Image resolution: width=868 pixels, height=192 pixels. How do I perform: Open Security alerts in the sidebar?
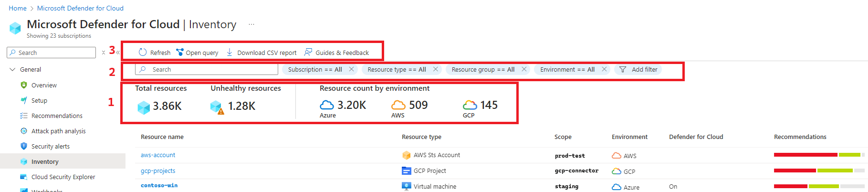[x=51, y=146]
